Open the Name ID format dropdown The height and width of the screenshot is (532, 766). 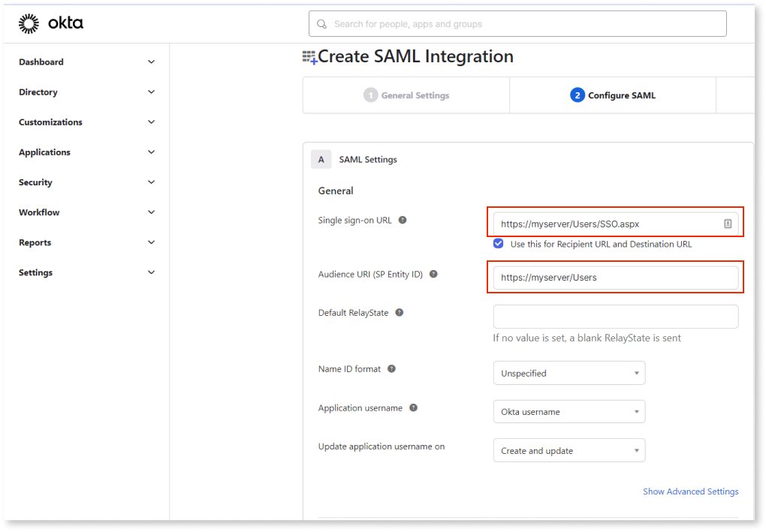coord(568,373)
